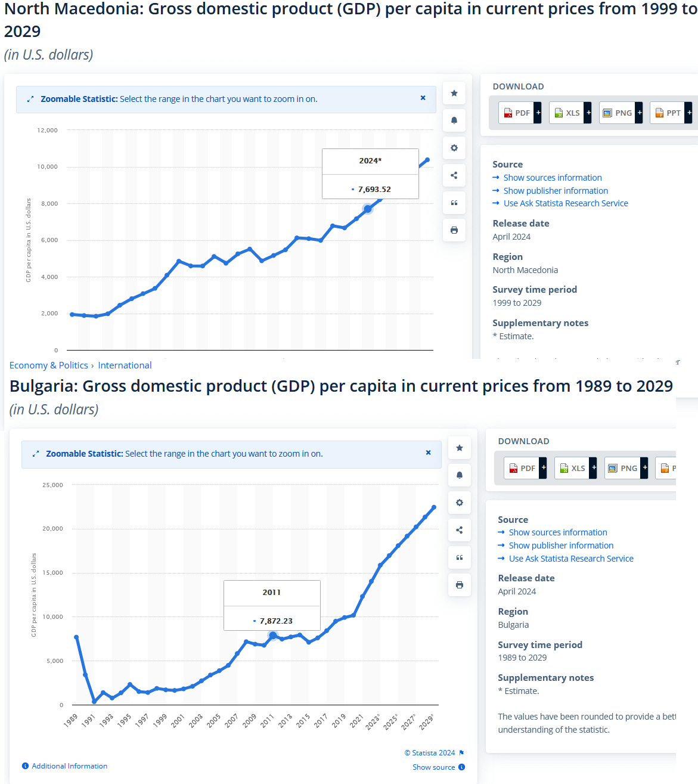Click Show source link below Bulgaria chart
The width and height of the screenshot is (698, 784).
point(434,767)
